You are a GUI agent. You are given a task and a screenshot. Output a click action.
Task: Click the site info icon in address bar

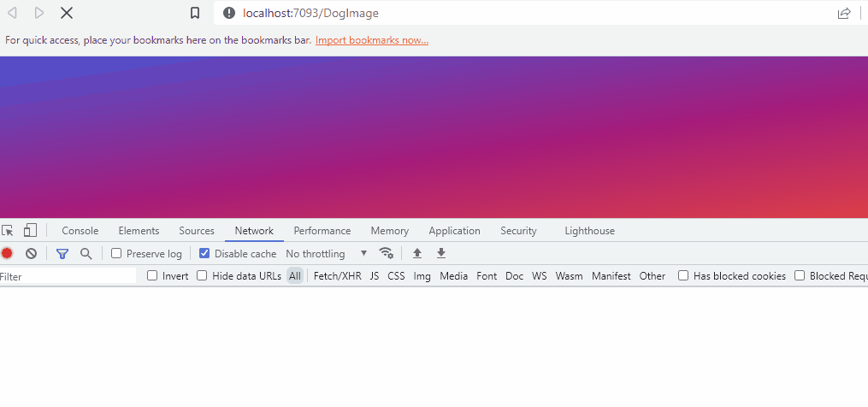229,13
